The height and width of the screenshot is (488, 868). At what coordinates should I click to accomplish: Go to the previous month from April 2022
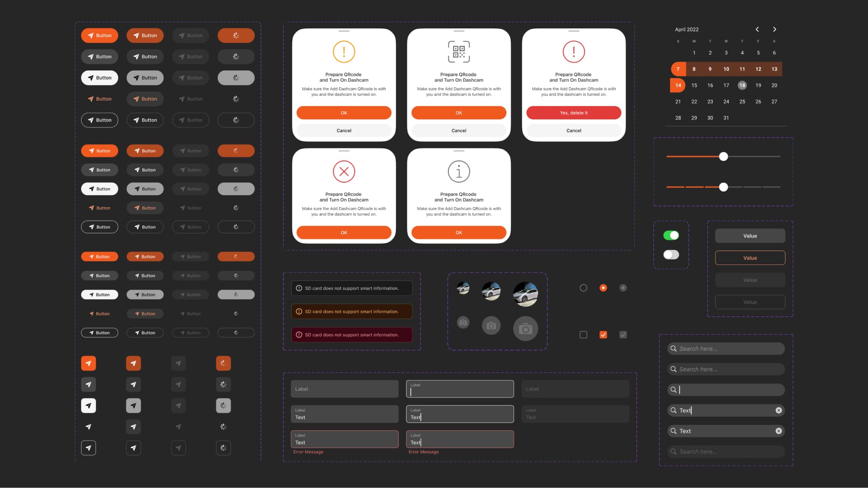coord(757,29)
